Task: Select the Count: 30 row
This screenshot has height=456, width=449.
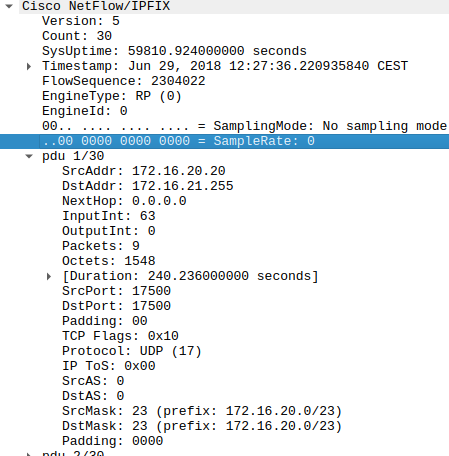Action: click(77, 36)
